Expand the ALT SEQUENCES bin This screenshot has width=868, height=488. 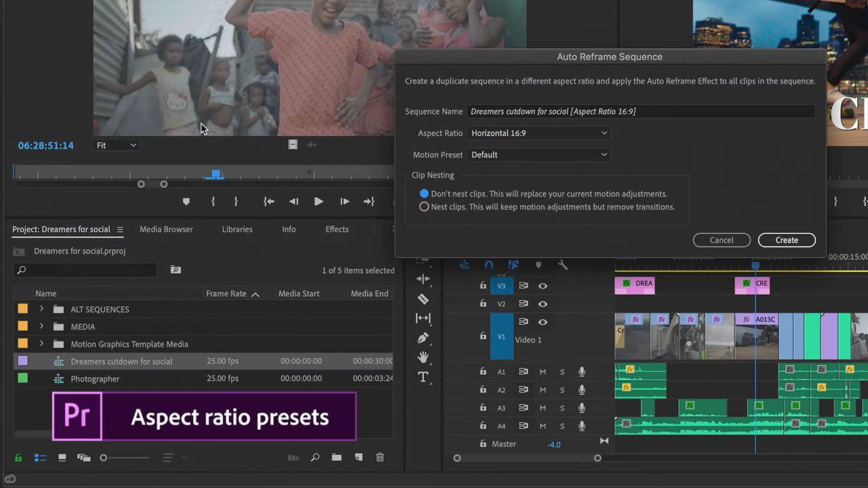tap(41, 309)
